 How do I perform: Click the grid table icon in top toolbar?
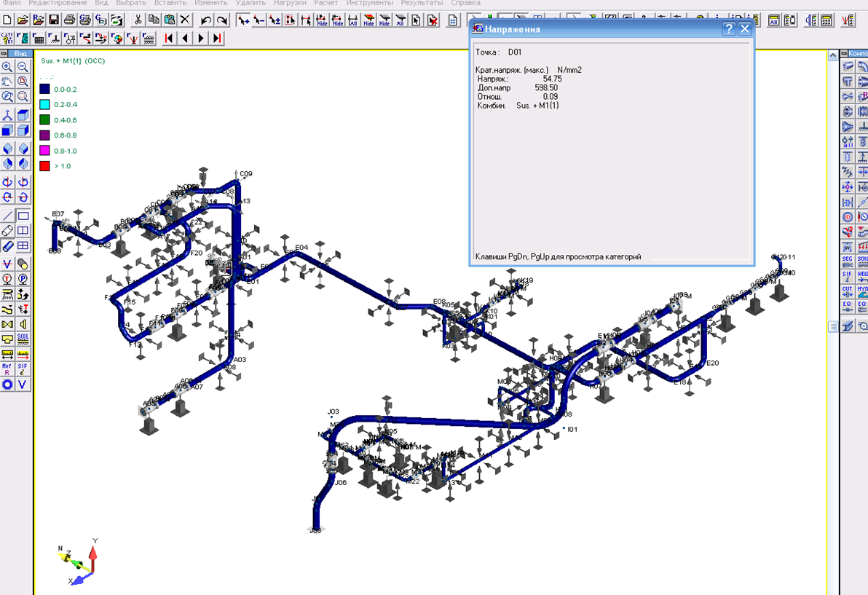tap(453, 20)
